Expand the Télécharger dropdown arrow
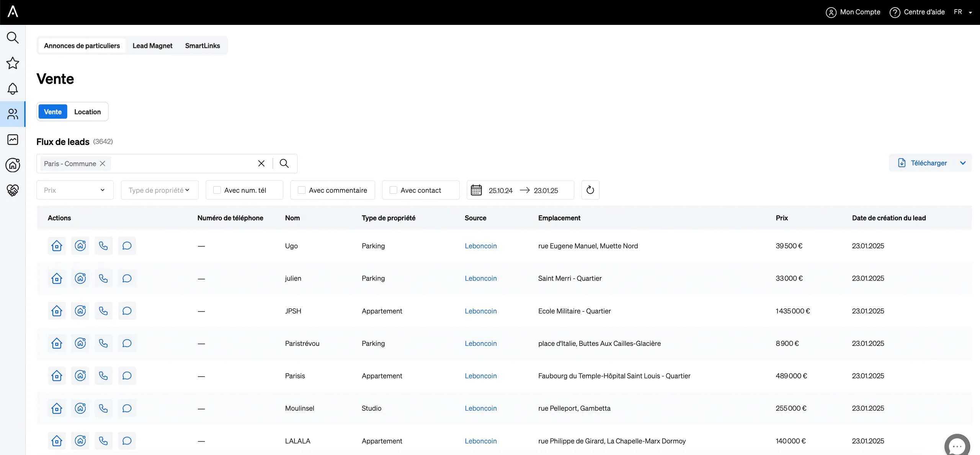 963,163
